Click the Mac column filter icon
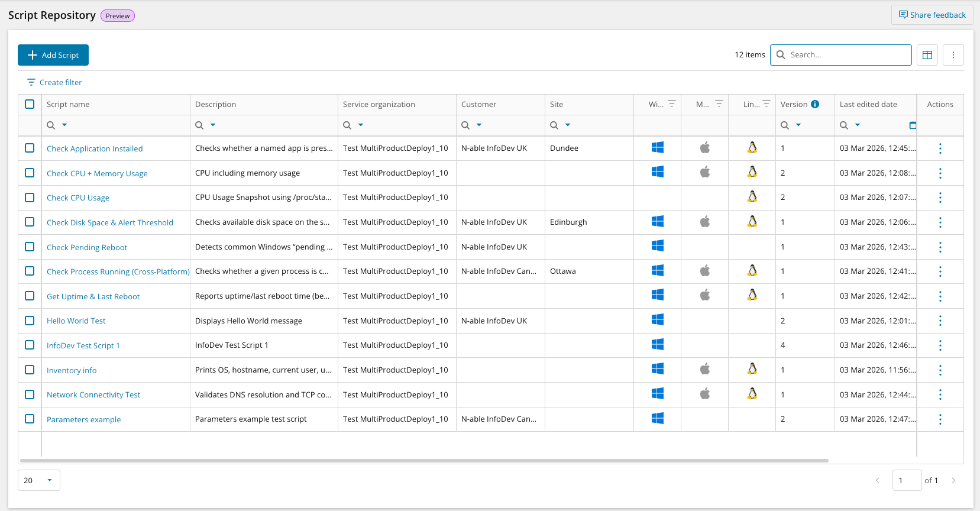Image resolution: width=980 pixels, height=511 pixels. pos(719,104)
